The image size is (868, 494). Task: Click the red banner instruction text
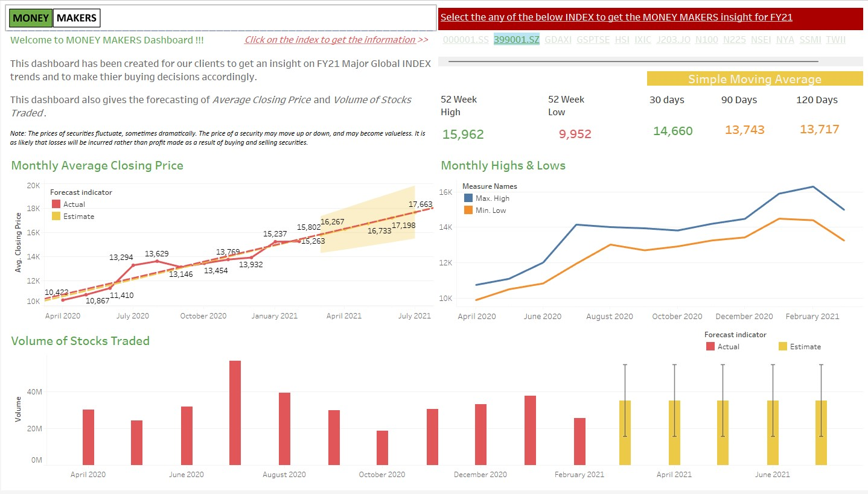pyautogui.click(x=617, y=17)
